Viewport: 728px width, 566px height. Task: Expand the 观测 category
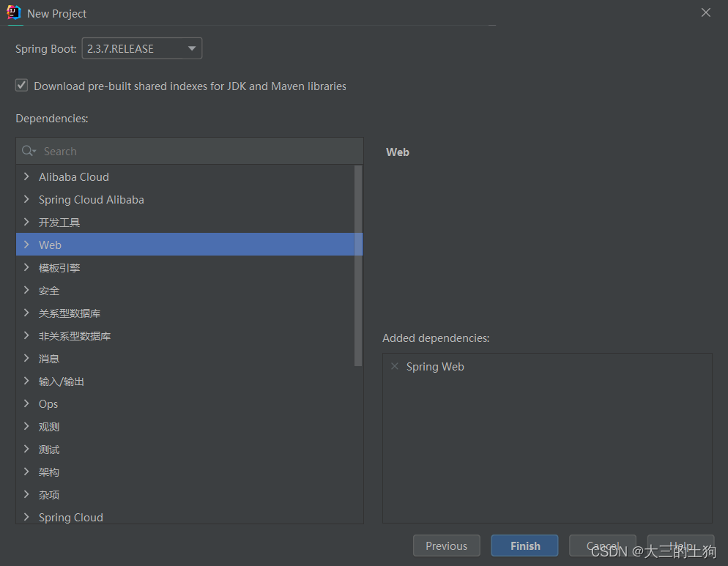26,426
